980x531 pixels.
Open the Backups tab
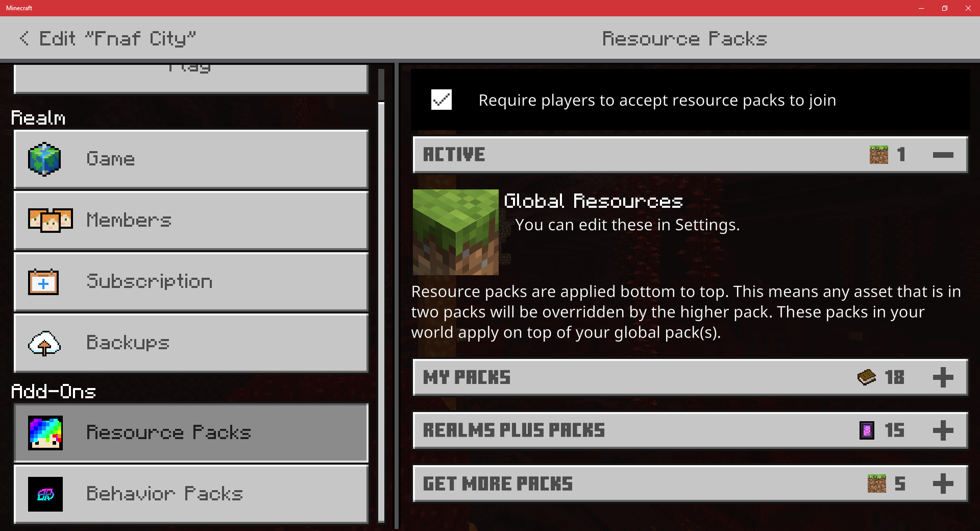coord(191,343)
